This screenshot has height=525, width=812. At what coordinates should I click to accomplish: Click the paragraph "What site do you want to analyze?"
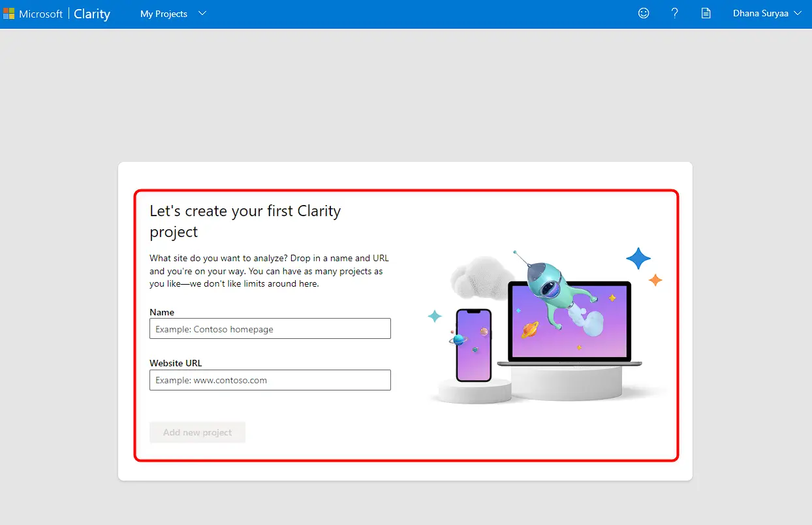tap(269, 271)
